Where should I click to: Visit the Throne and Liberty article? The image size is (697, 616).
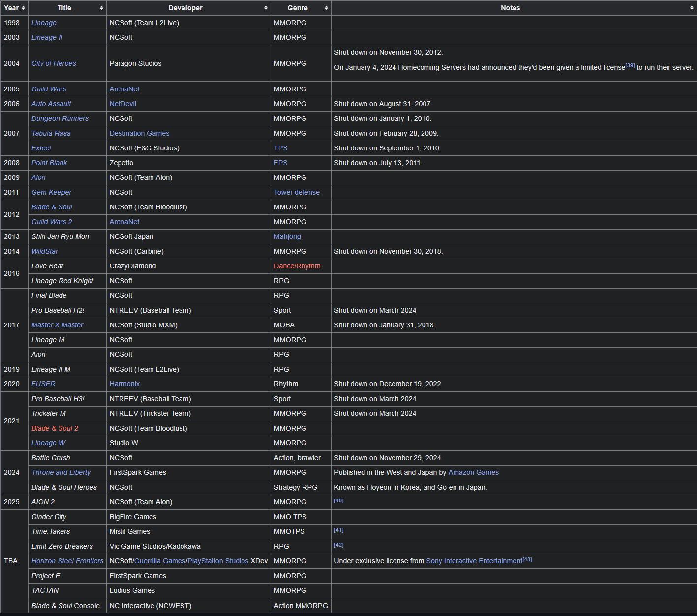(x=61, y=472)
